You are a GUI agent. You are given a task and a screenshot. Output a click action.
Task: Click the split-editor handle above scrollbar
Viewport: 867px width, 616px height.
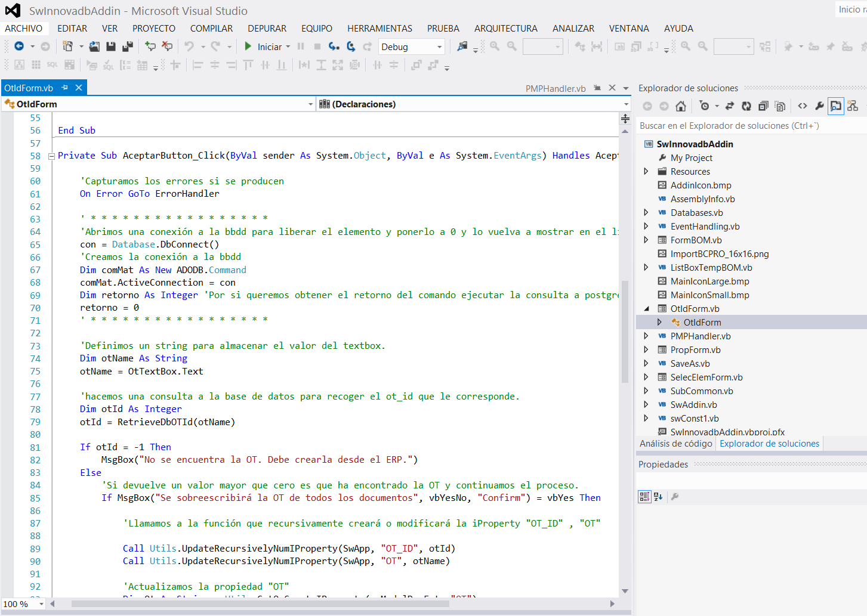[625, 119]
